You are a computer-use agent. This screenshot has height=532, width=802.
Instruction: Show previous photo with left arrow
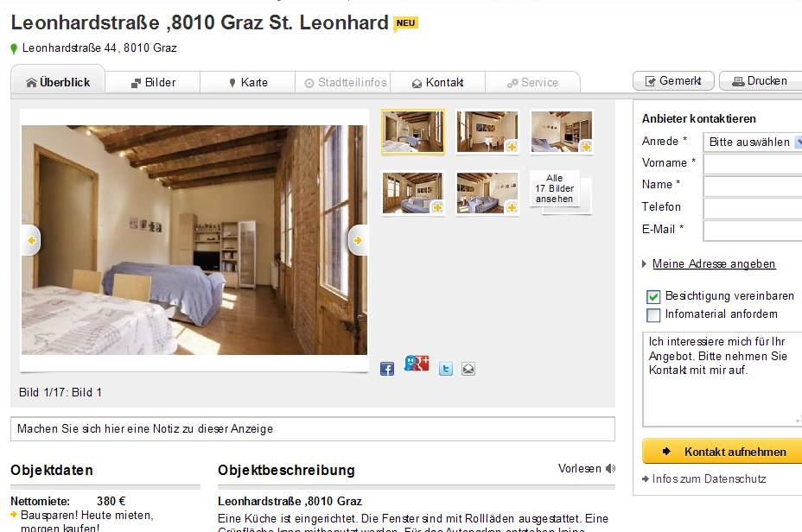pyautogui.click(x=31, y=240)
